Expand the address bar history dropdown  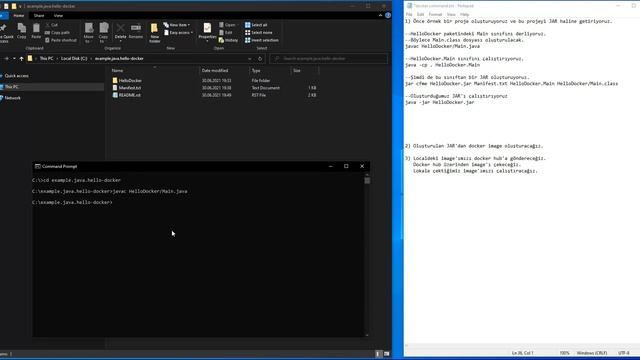click(250, 59)
